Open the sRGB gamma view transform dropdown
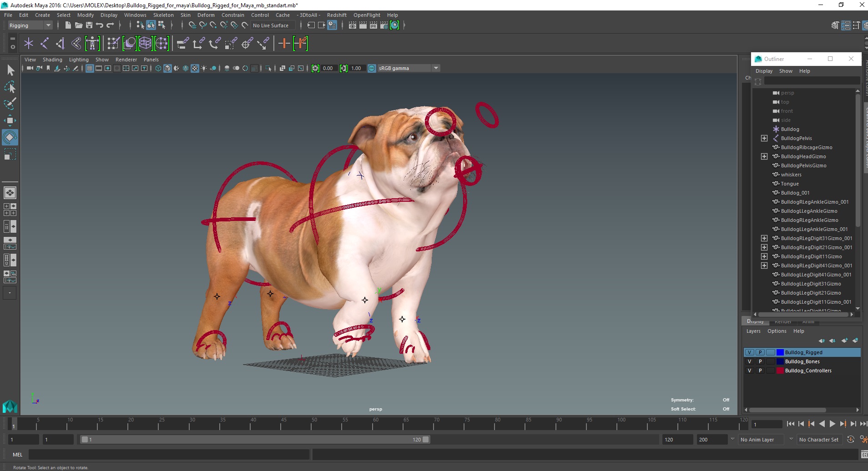This screenshot has height=471, width=868. pos(409,68)
